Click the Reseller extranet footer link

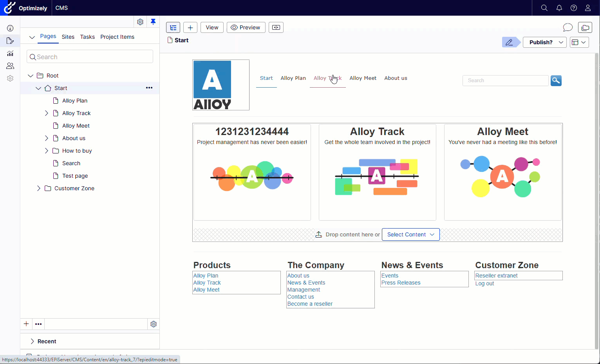point(497,276)
